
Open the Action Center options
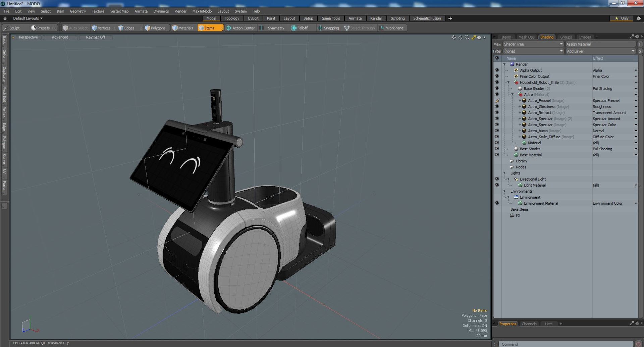pyautogui.click(x=240, y=28)
